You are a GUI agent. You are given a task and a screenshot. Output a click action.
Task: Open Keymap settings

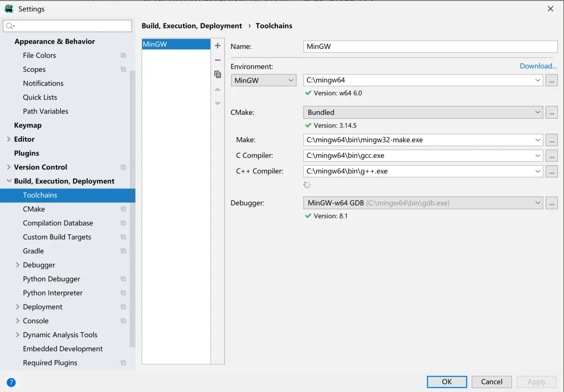(28, 125)
